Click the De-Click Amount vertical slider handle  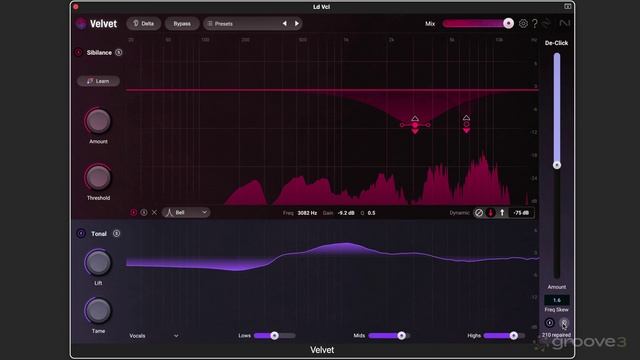pyautogui.click(x=557, y=165)
